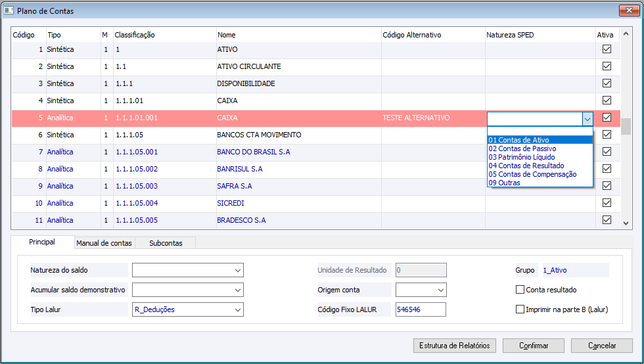Open the Natureza do saldo dropdown
This screenshot has height=364, width=644.
click(x=237, y=270)
